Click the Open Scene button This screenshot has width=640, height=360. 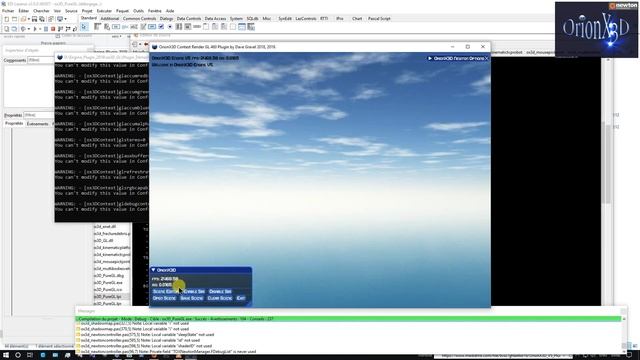tap(164, 298)
